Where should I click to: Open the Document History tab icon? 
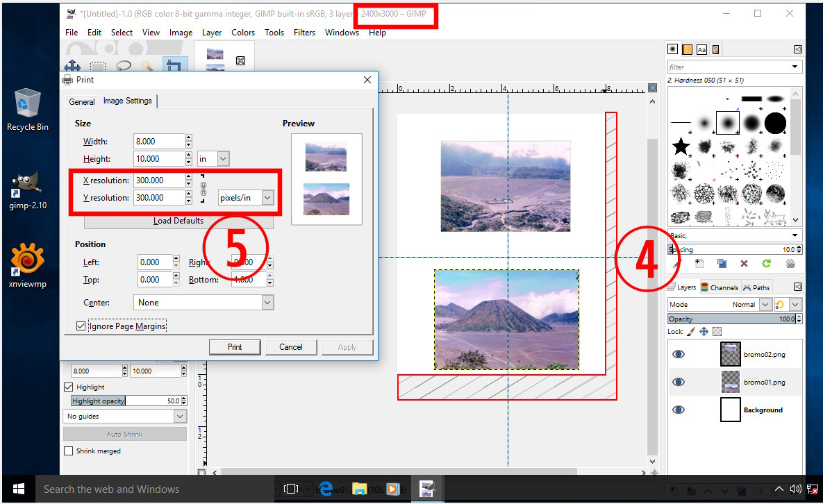coord(716,50)
